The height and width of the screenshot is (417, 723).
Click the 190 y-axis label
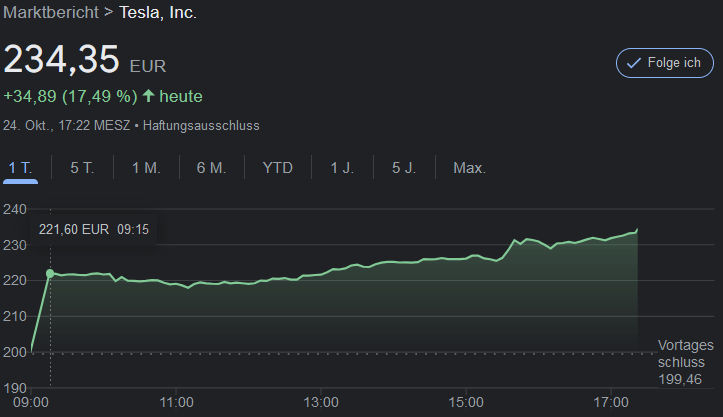(15, 388)
